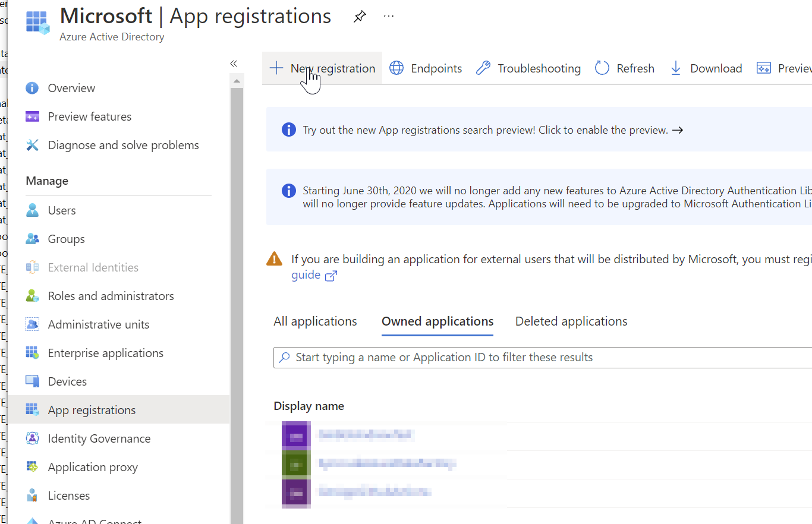Open Endpoints globe icon
The height and width of the screenshot is (524, 812).
pos(396,68)
